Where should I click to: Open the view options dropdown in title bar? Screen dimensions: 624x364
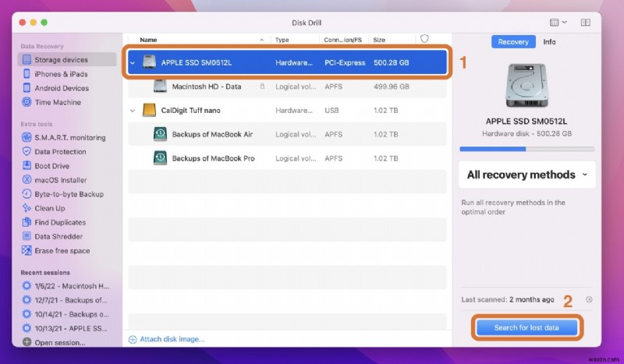[x=558, y=23]
